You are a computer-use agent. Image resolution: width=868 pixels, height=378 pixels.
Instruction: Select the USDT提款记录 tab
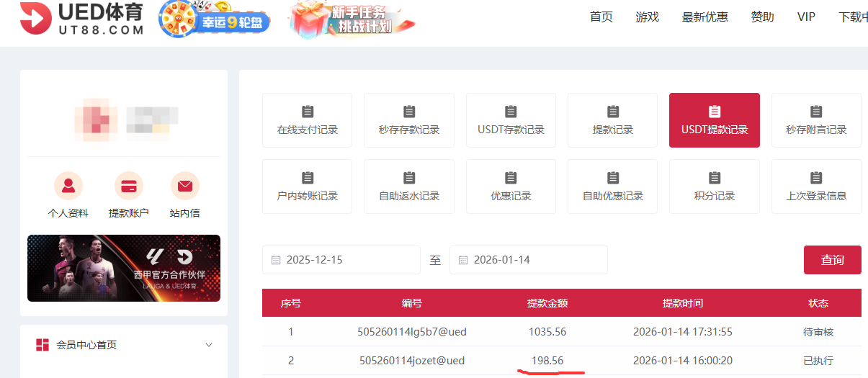pos(714,120)
